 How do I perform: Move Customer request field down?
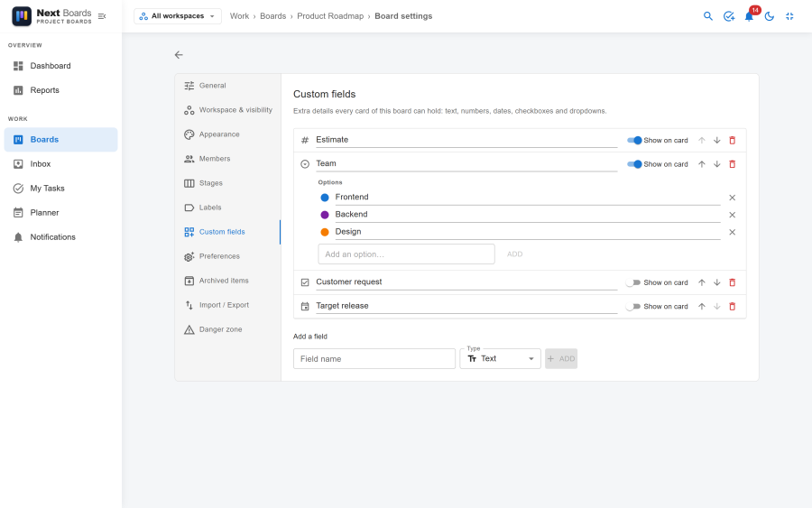point(716,282)
